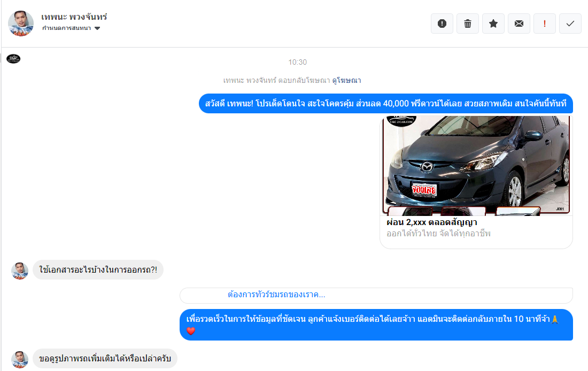Open the ดูโฆษณา link
Viewport: 588px width, 371px height.
tap(346, 80)
